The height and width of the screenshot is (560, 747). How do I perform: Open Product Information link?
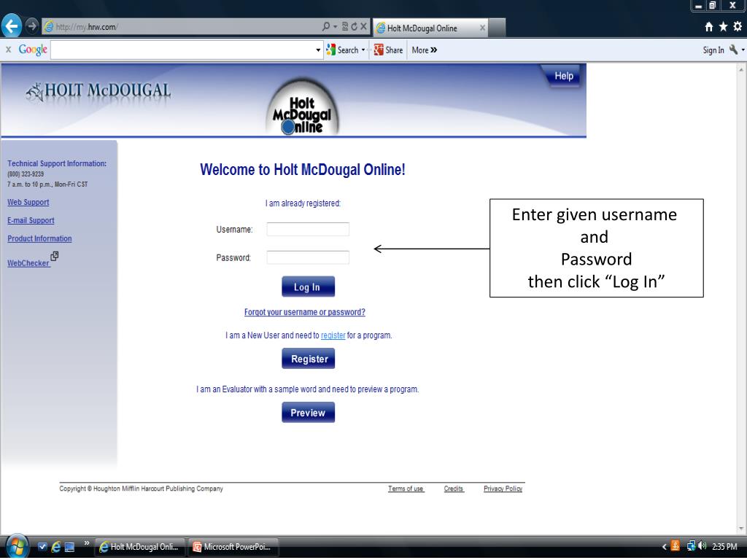pyautogui.click(x=39, y=238)
